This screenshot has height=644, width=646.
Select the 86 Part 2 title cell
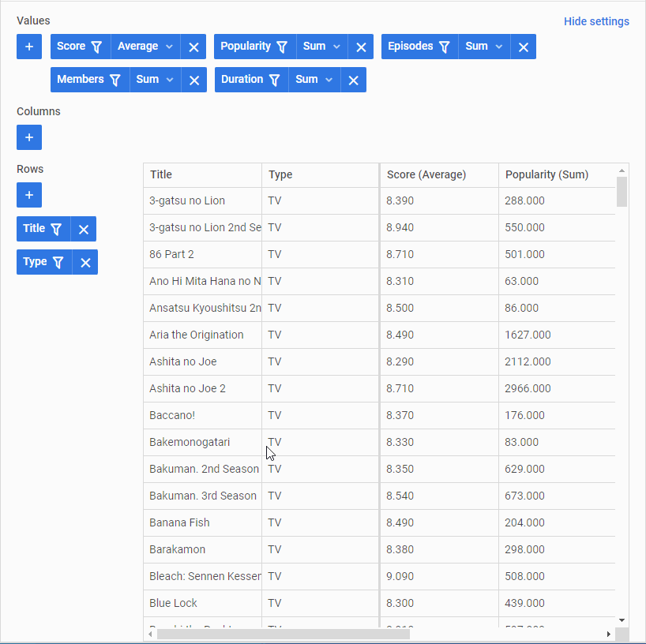202,254
